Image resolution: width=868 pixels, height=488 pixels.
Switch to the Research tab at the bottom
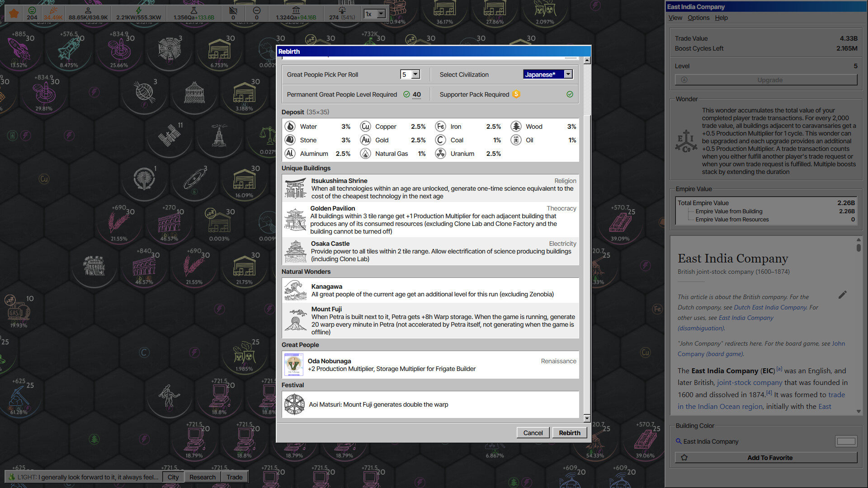click(202, 477)
